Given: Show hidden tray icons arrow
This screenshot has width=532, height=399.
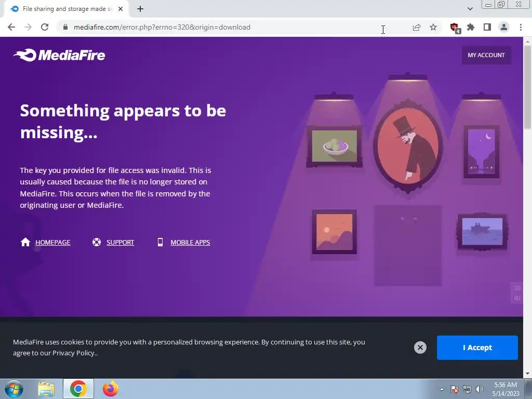Looking at the screenshot, I should coord(442,389).
